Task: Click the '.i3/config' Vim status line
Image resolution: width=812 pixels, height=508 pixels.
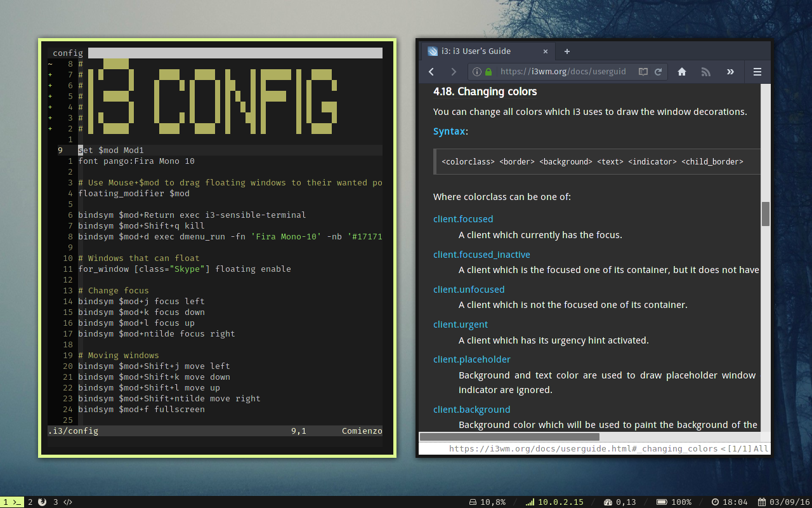Action: click(215, 431)
